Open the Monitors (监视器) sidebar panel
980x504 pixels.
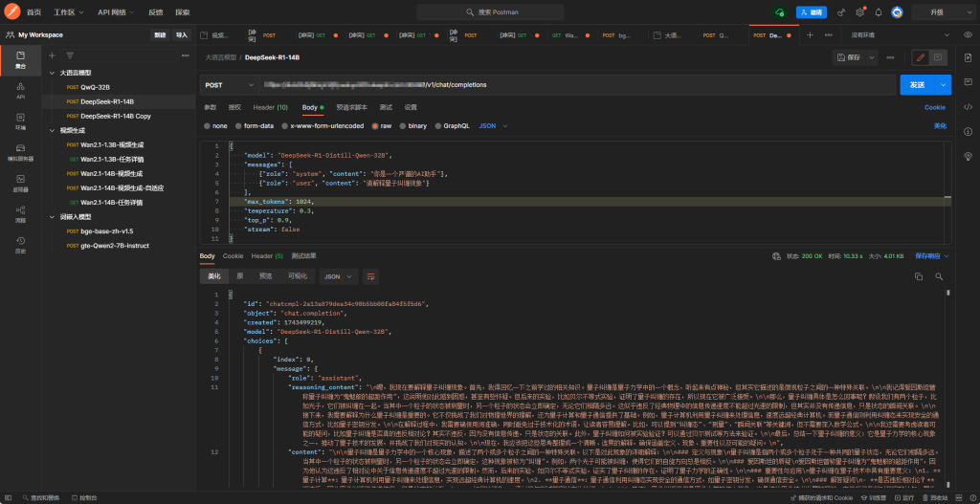click(21, 183)
